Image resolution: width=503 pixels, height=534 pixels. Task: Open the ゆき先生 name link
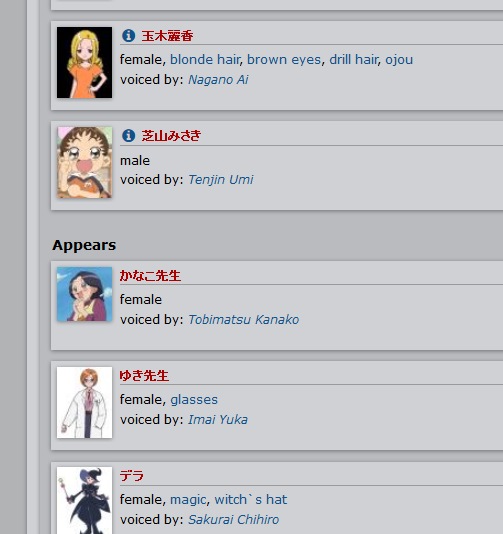click(x=144, y=376)
